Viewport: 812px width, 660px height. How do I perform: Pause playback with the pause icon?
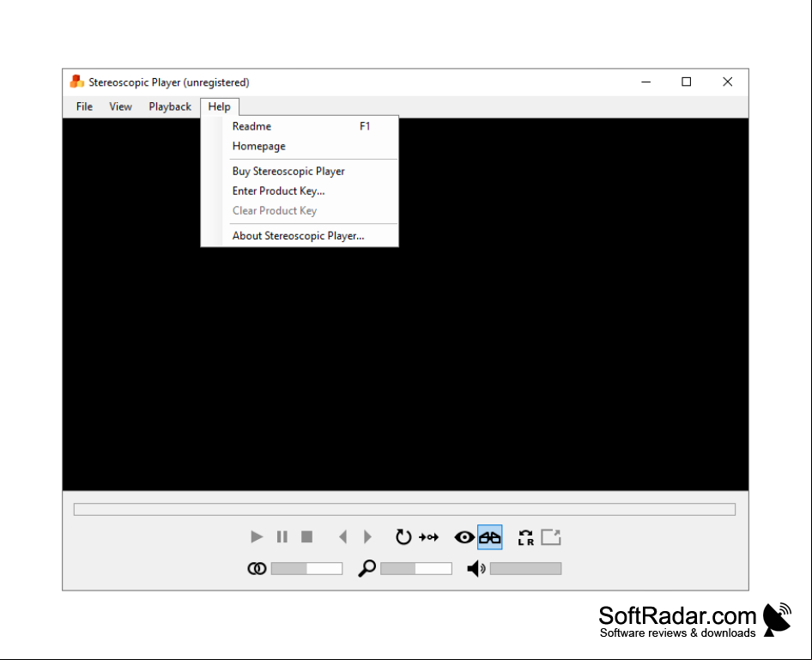282,536
